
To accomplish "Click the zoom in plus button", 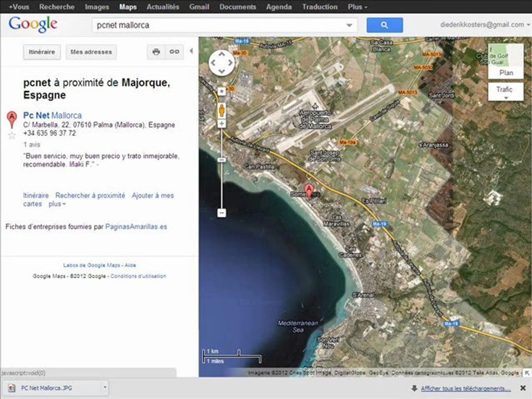I will coord(221,124).
